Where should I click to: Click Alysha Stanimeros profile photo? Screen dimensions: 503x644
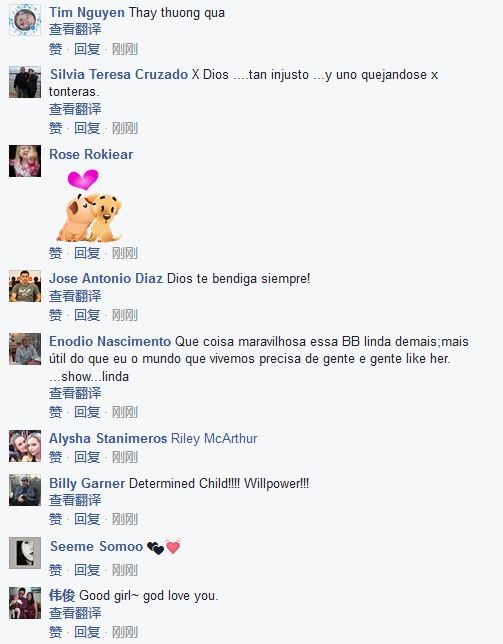(25, 446)
